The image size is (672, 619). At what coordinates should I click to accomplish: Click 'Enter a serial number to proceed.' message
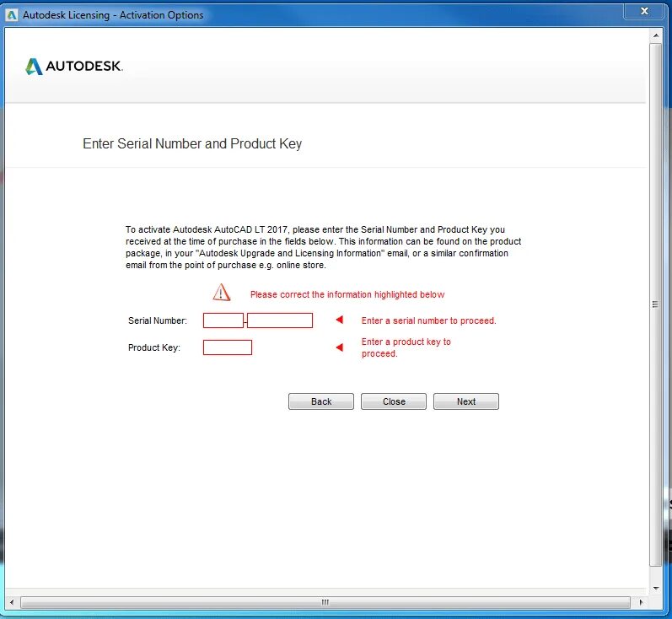(x=428, y=320)
